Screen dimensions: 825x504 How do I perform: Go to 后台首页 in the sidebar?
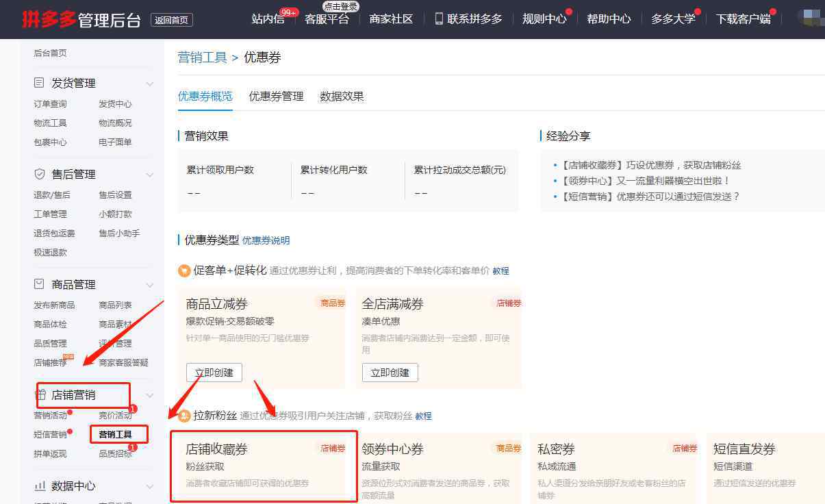(51, 53)
